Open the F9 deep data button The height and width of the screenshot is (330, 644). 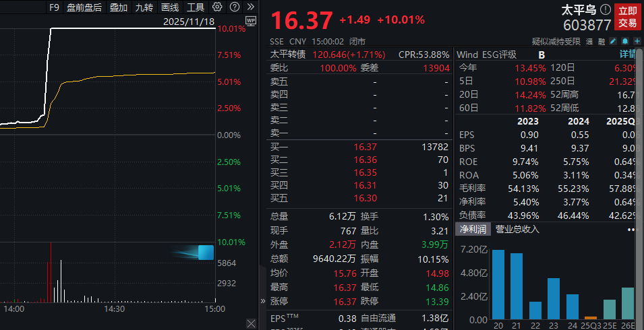click(54, 7)
